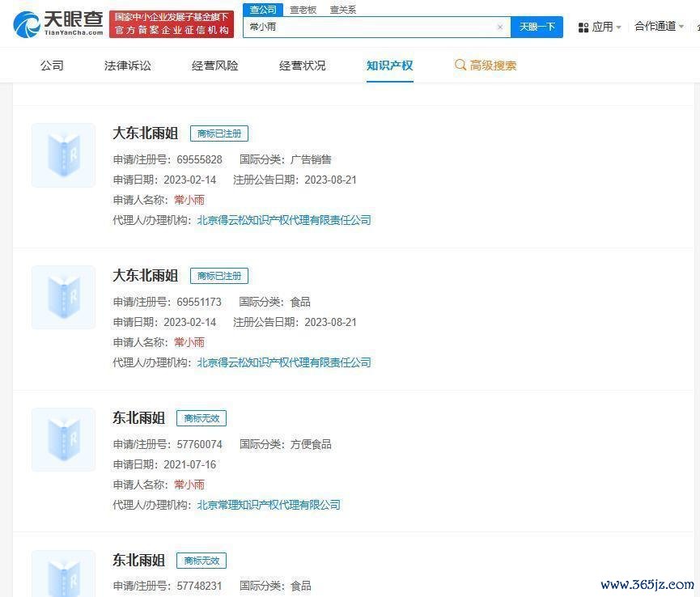Click applicant 常小雨 in the first result

tap(189, 200)
